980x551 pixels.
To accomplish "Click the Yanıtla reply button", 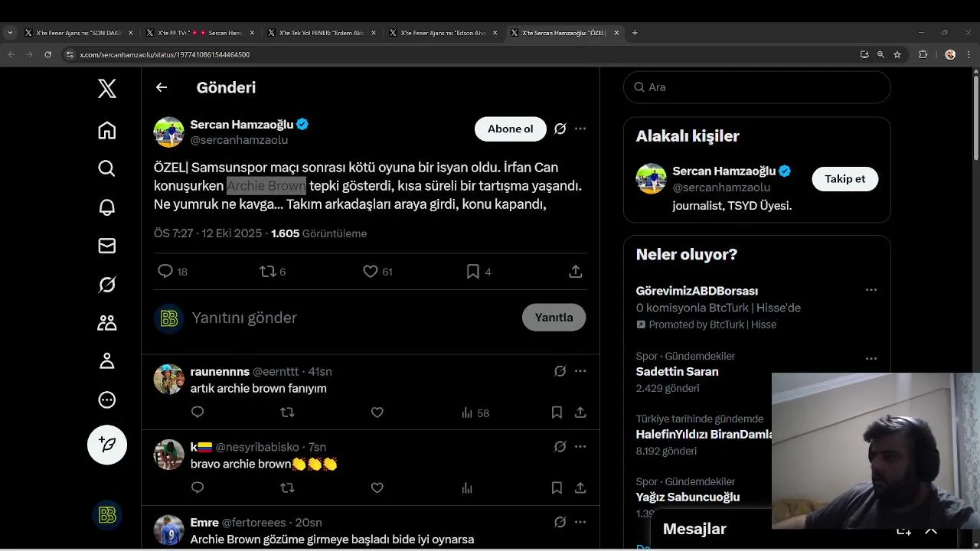I will (554, 318).
